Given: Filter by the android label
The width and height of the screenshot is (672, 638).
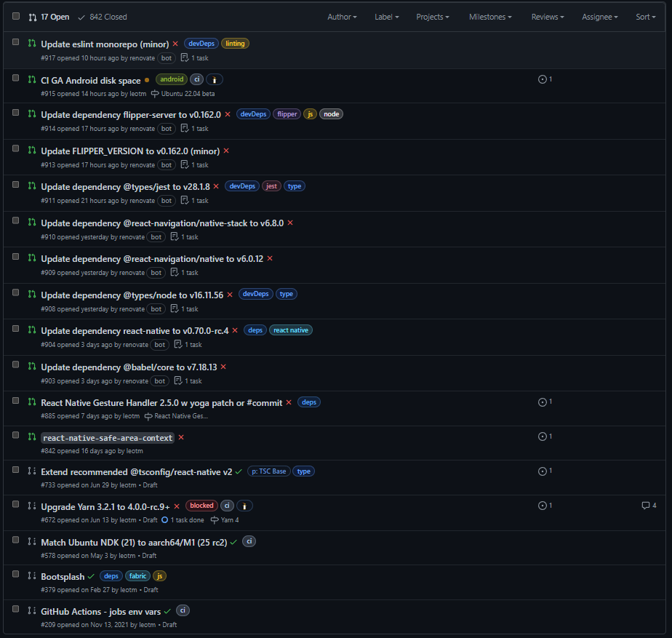Looking at the screenshot, I should click(172, 79).
